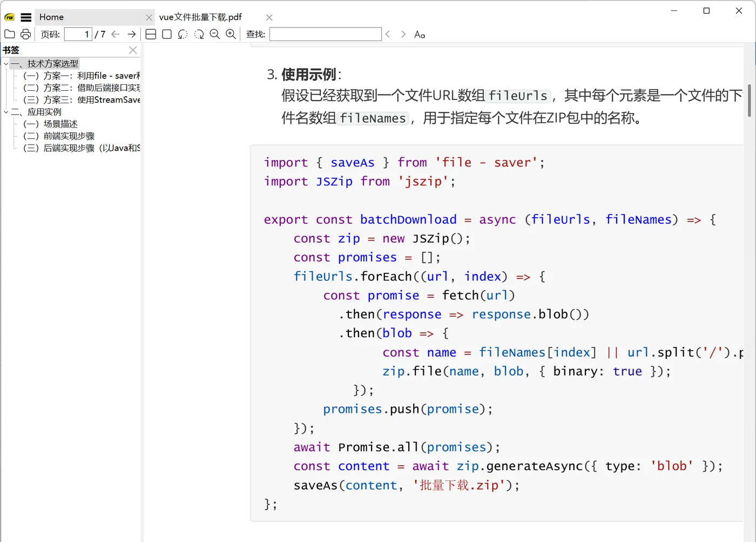Switch to vue文件批量下载.pdf tab
Image resolution: width=756 pixels, height=542 pixels.
pyautogui.click(x=200, y=17)
